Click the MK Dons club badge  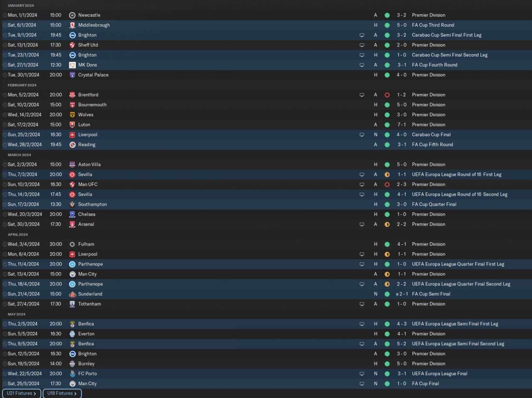72,65
